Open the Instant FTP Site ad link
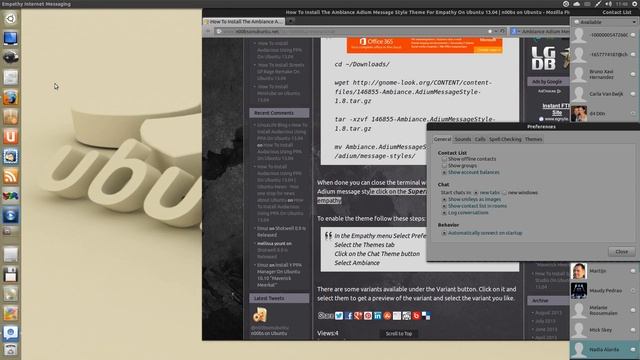The image size is (640, 360). point(556,109)
